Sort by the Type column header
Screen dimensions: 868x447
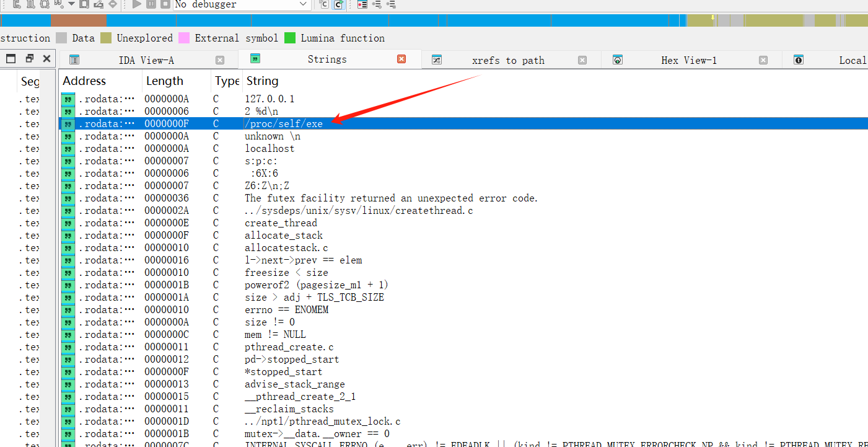[x=227, y=81]
